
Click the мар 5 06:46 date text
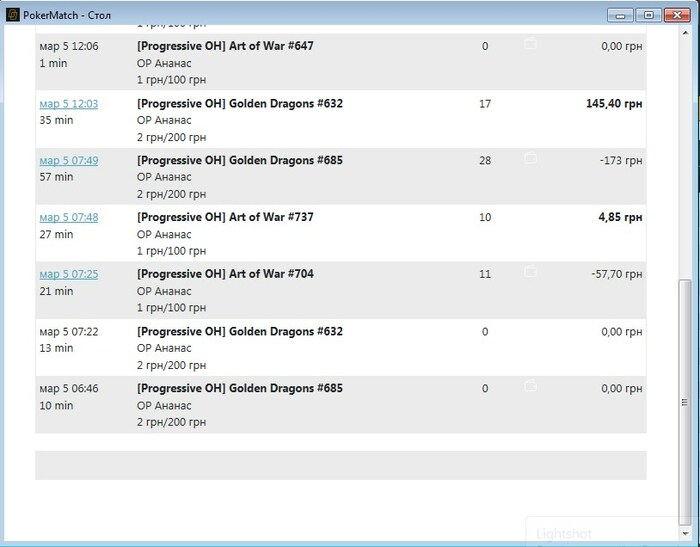69,388
